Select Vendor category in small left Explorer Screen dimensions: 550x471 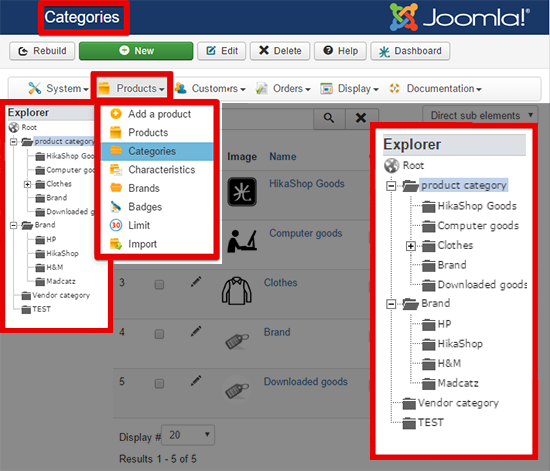click(61, 295)
